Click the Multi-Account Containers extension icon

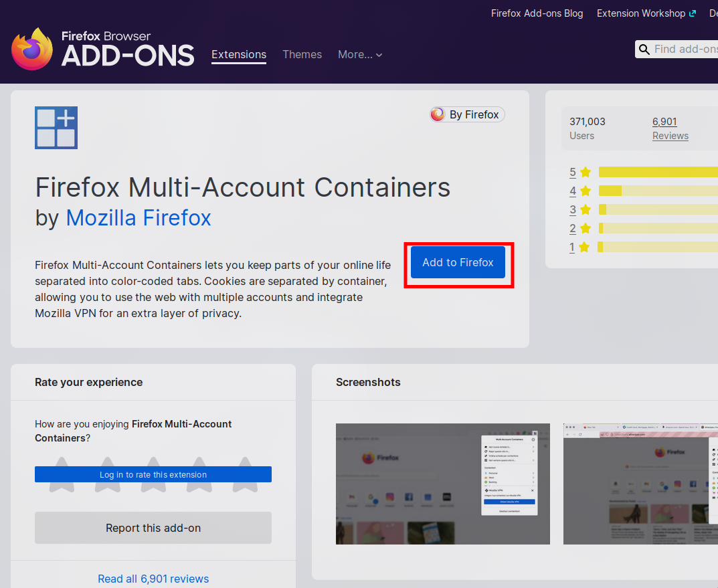(x=56, y=128)
